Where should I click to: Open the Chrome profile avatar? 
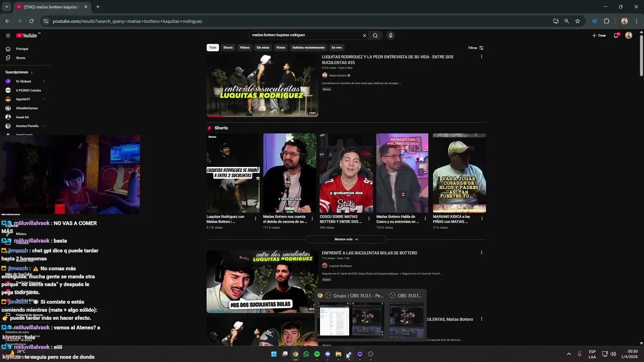point(624,21)
